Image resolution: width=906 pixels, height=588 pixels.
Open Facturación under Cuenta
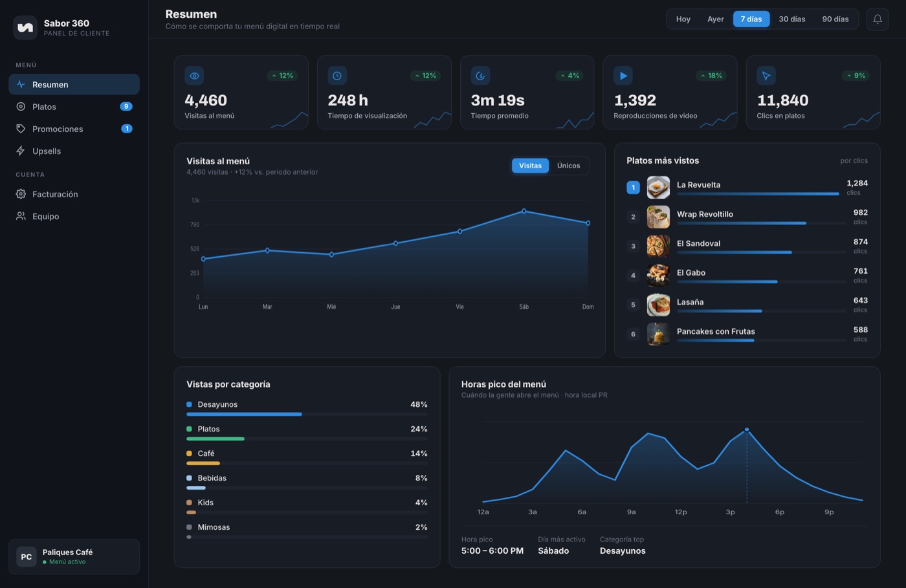coord(74,194)
